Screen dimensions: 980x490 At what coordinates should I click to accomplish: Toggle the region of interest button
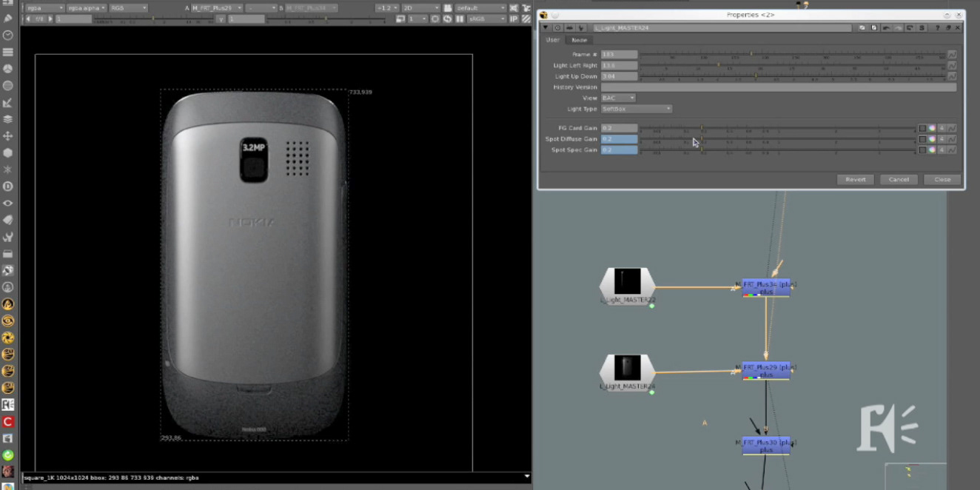(x=435, y=19)
